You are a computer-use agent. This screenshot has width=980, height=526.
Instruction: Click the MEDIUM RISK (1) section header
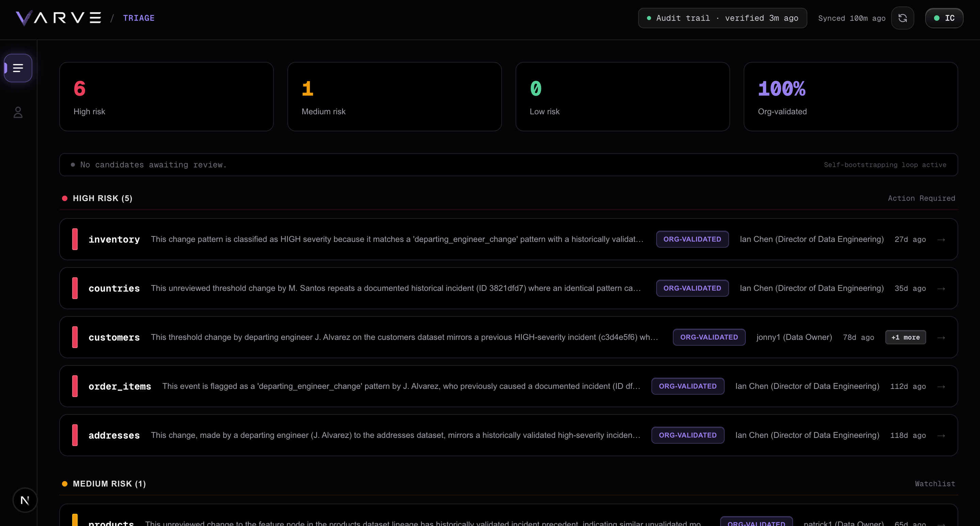pos(109,484)
